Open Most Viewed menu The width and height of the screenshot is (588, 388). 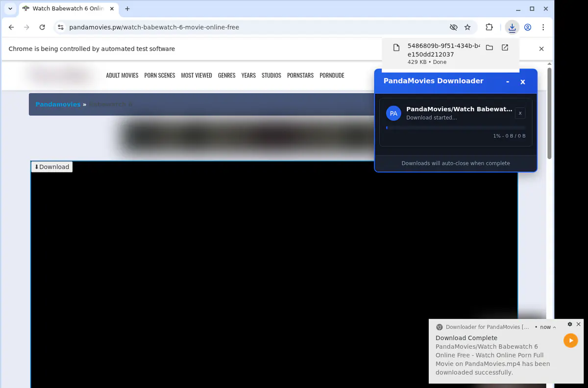(196, 76)
